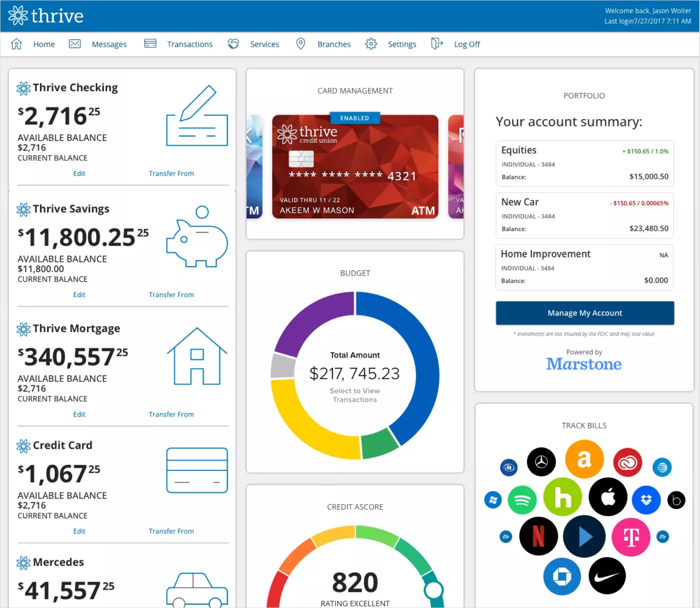Select the Adobe Creative Cloud bill icon
700x608 pixels.
pos(627,463)
